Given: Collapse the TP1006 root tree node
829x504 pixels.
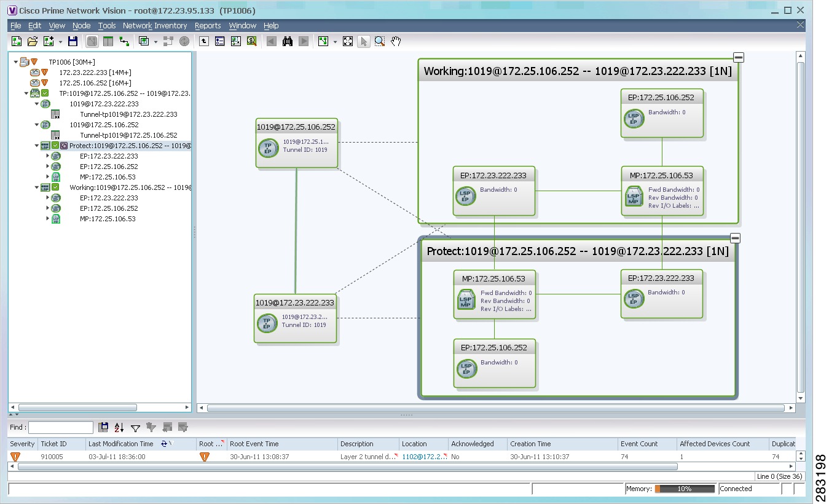Looking at the screenshot, I should [16, 62].
